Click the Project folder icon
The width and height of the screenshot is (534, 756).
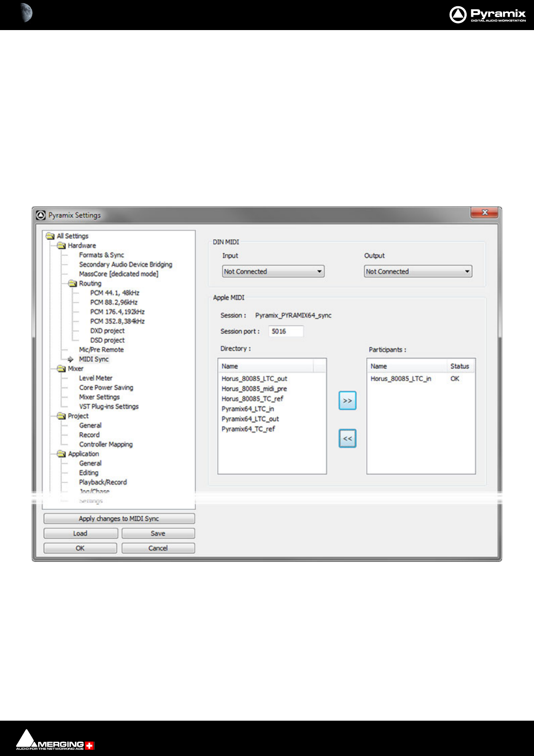[61, 416]
